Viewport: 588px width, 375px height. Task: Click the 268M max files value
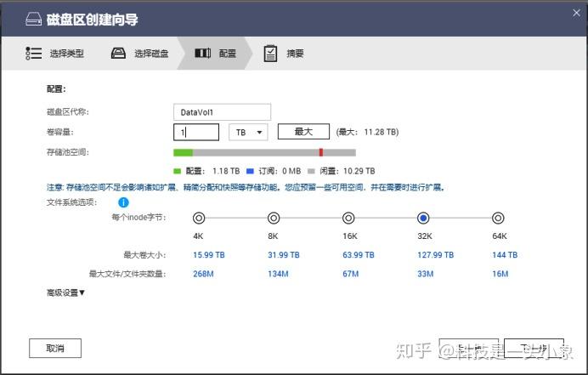click(203, 274)
